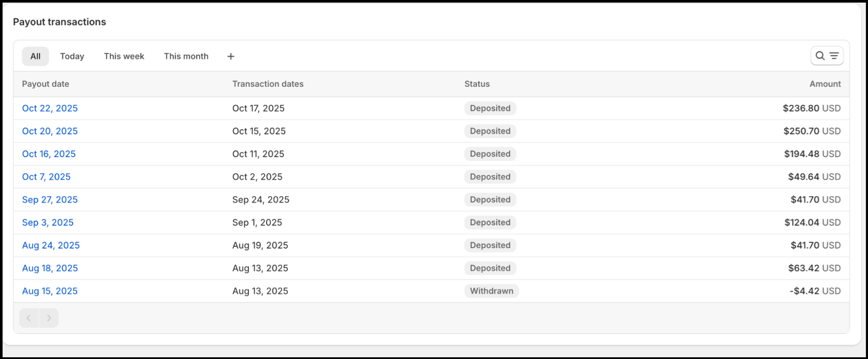868x359 pixels.
Task: Select the All tab
Action: (35, 57)
